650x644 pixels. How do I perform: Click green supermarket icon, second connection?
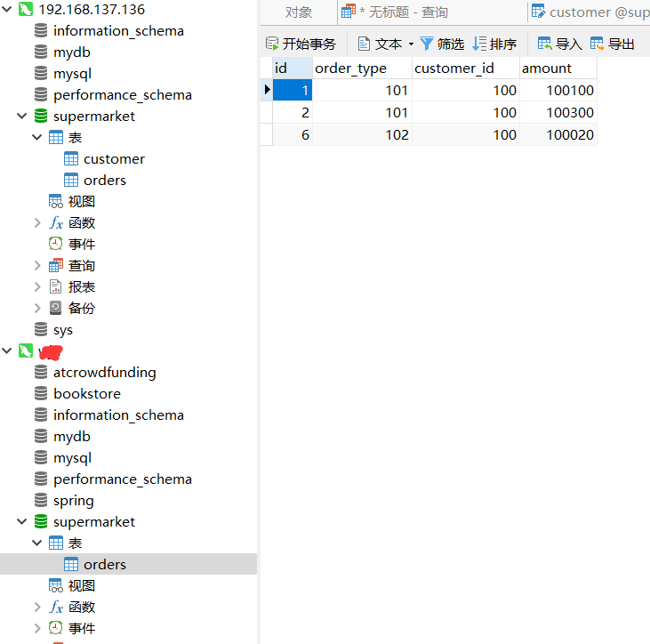(x=41, y=521)
